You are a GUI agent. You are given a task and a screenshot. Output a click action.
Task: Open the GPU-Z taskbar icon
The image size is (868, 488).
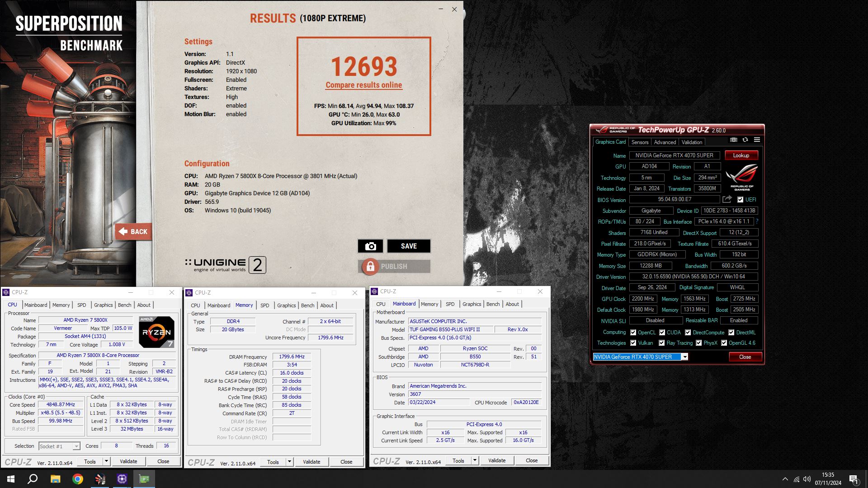click(144, 479)
